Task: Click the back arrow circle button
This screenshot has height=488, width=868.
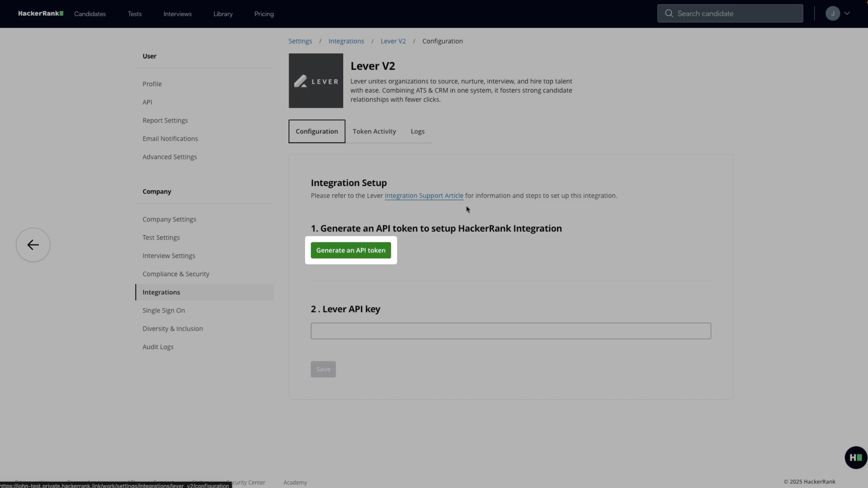Action: [33, 245]
